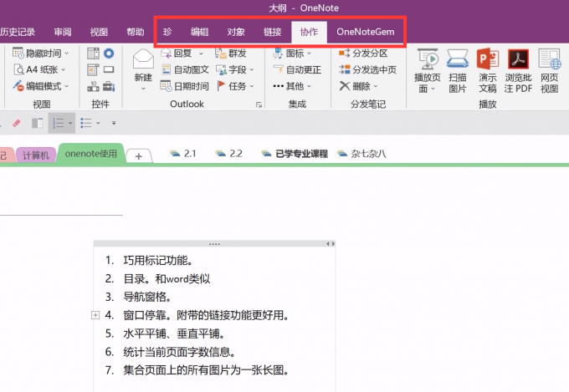Click the 自动图文 button

coord(185,69)
